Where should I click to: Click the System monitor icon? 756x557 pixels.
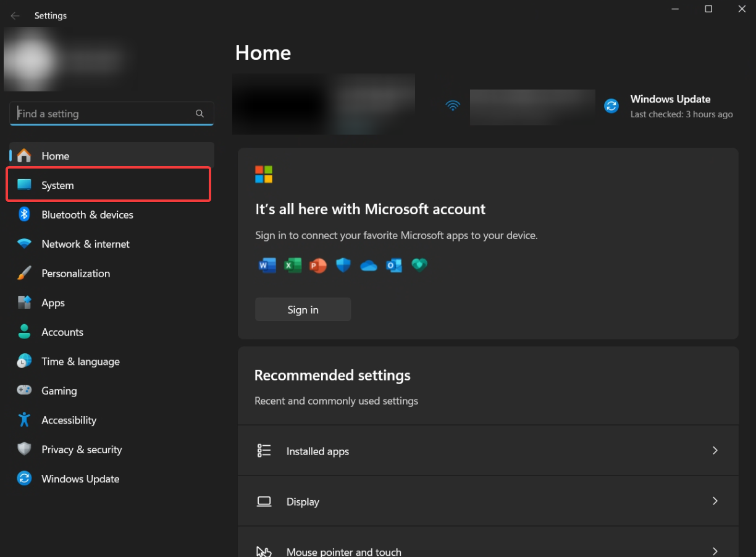24,185
